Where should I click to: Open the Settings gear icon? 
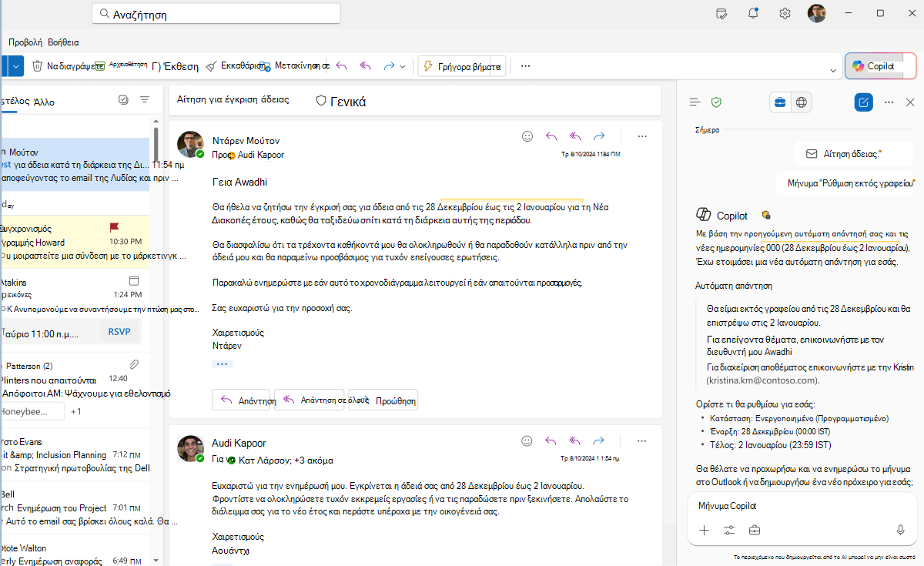(785, 13)
